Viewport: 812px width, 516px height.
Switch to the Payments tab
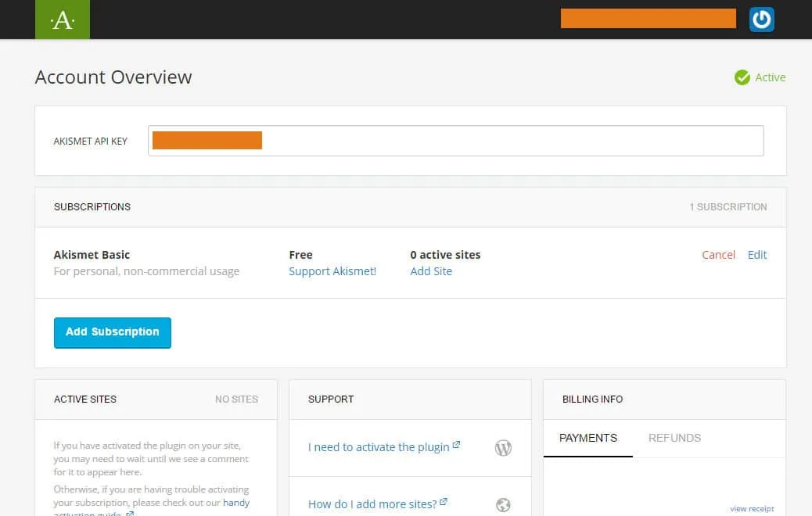588,438
